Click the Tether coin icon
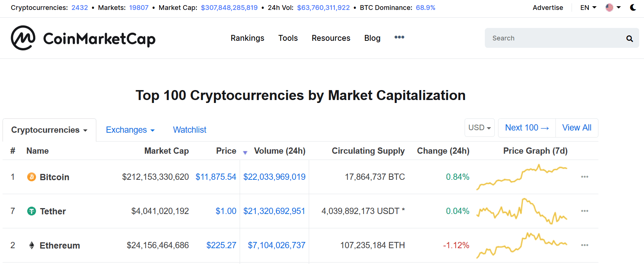 click(x=32, y=211)
